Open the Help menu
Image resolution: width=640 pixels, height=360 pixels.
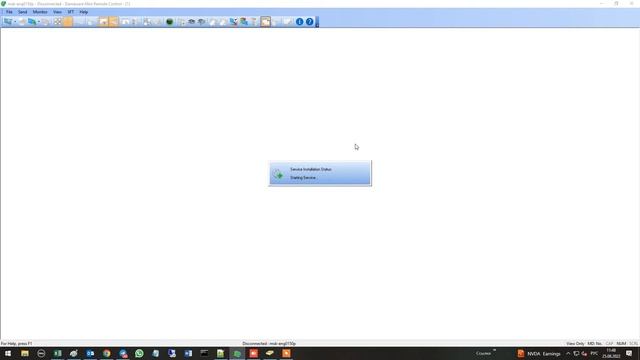(x=84, y=12)
